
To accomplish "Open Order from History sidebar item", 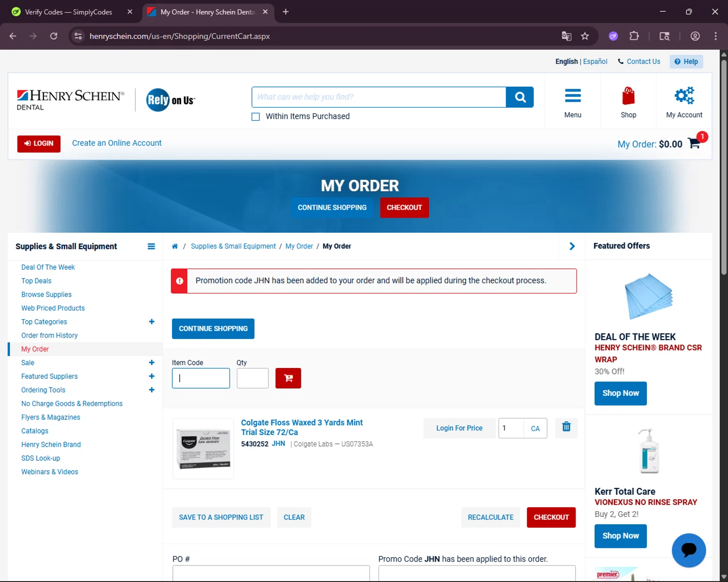I will click(x=50, y=335).
